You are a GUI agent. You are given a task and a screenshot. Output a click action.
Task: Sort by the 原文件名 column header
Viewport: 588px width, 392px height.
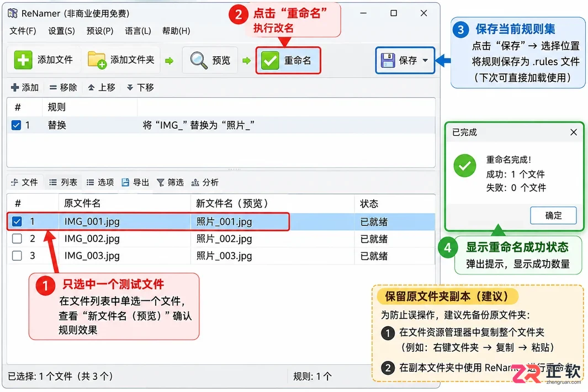(124, 203)
